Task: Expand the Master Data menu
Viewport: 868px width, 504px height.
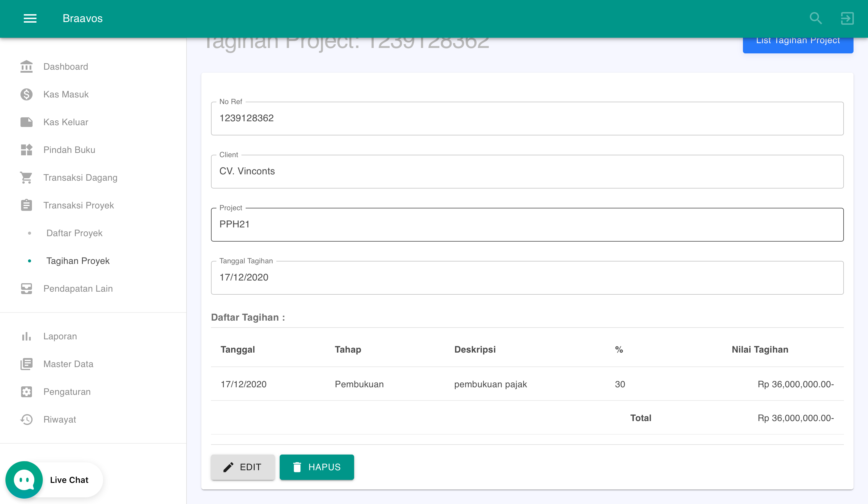Action: [x=68, y=364]
